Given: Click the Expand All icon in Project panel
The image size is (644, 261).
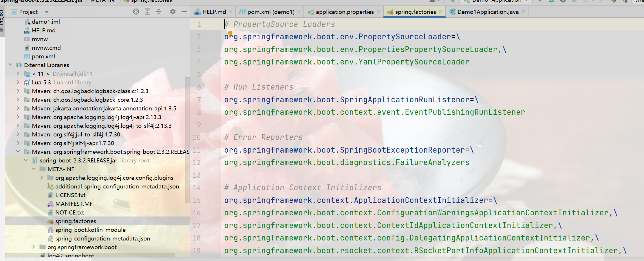Looking at the screenshot, I should pyautogui.click(x=147, y=12).
